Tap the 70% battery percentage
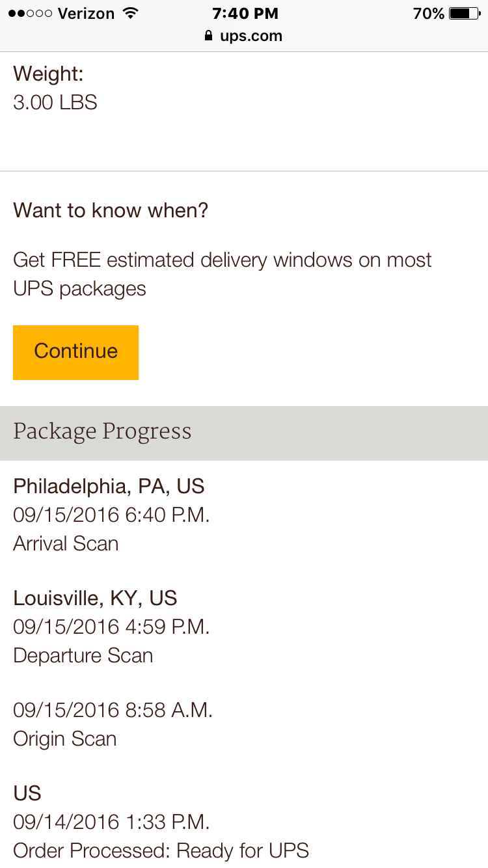This screenshot has height=868, width=488. 429,13
